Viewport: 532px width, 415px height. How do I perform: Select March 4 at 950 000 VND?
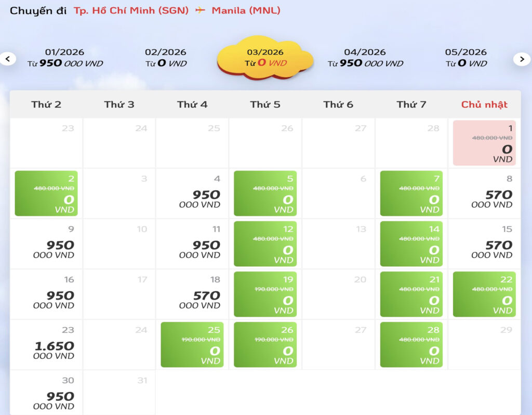tap(192, 193)
